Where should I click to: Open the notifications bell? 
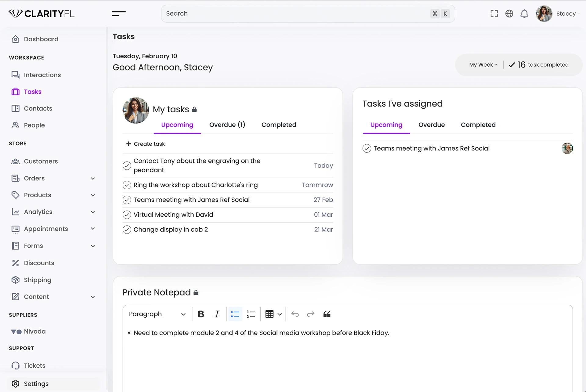click(524, 14)
